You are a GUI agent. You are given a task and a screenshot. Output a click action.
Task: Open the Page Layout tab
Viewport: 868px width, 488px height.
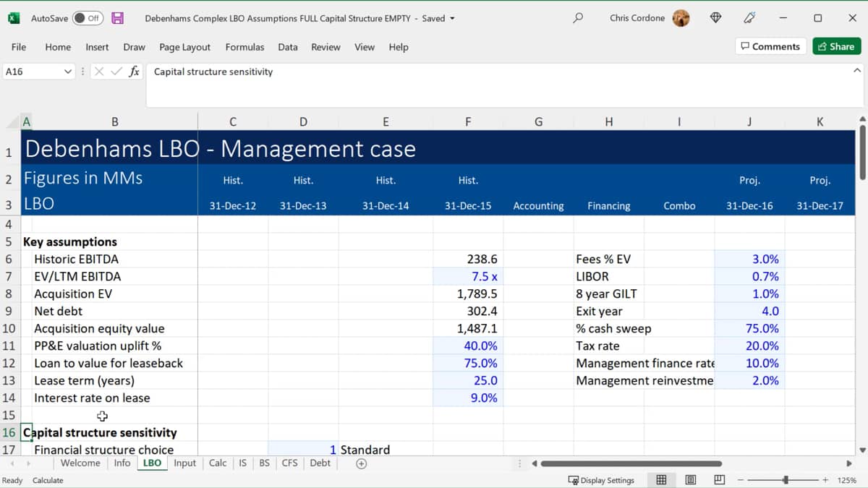click(x=185, y=47)
